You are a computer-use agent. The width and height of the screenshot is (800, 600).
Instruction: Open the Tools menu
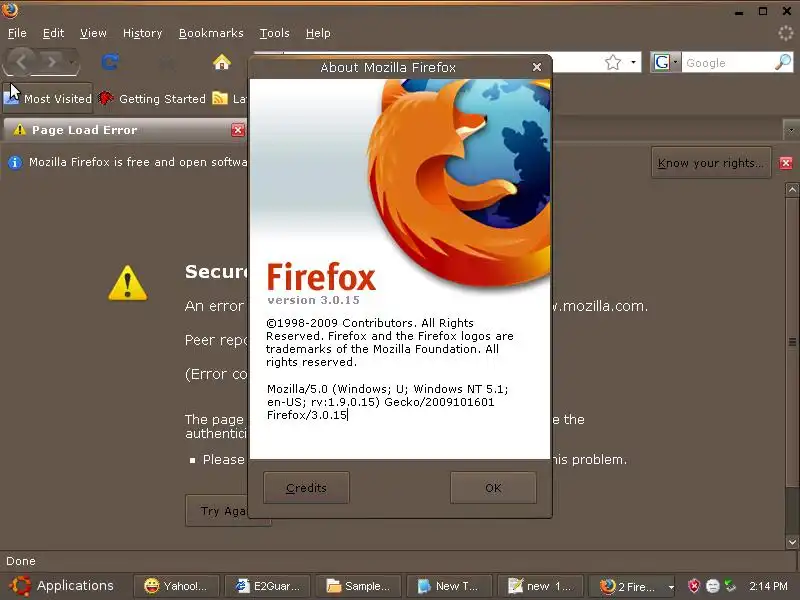(274, 33)
